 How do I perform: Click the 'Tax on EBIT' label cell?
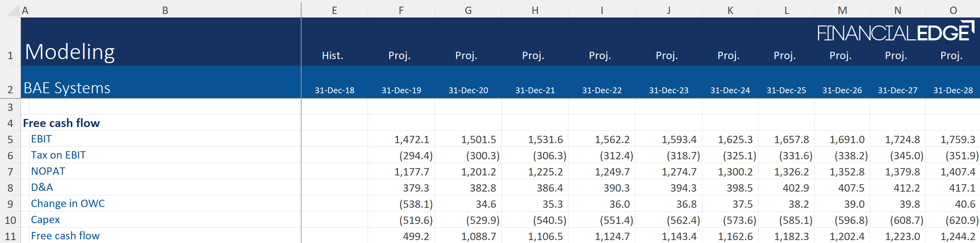tap(58, 155)
